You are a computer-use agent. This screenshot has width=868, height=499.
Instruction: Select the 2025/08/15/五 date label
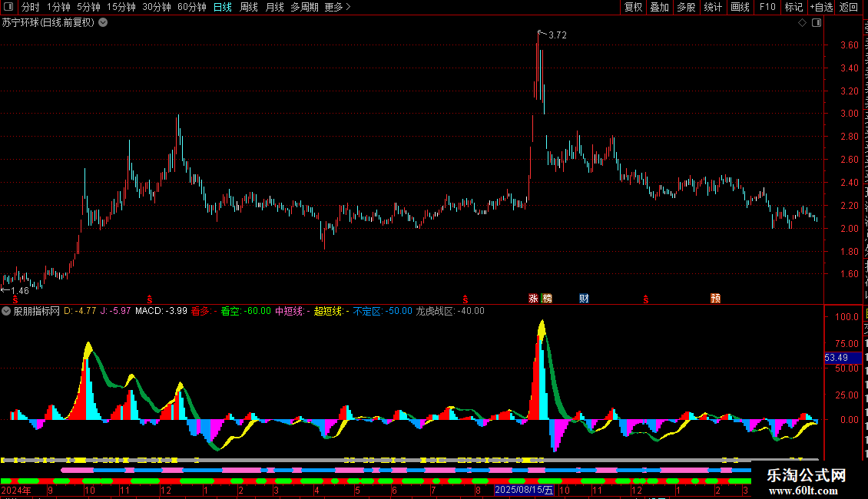pyautogui.click(x=524, y=490)
